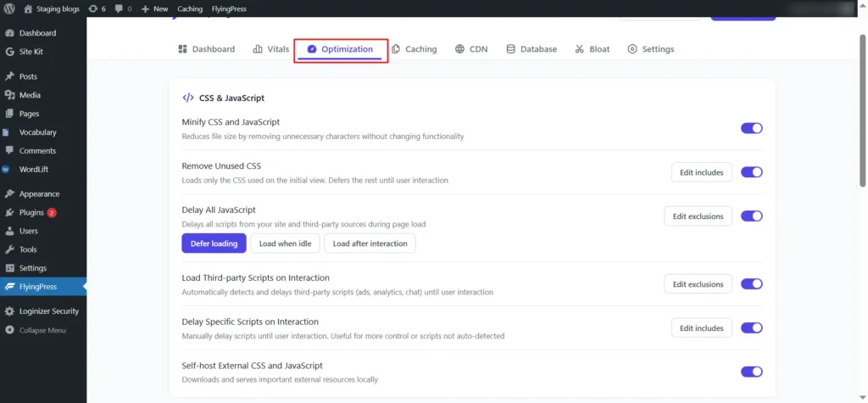Switch to the Caching tab
This screenshot has height=403, width=868.
point(414,49)
